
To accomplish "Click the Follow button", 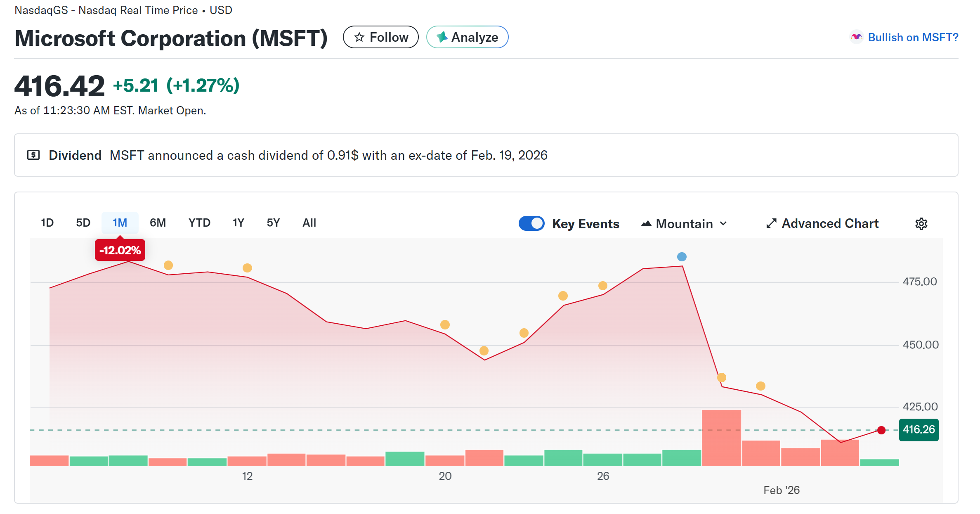I will pyautogui.click(x=381, y=37).
